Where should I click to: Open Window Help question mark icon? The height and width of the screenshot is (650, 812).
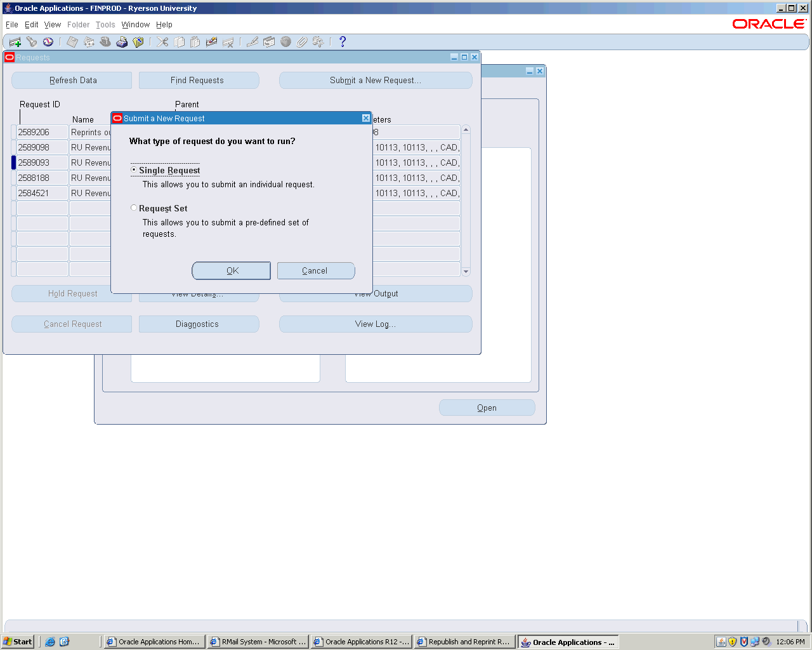(x=343, y=42)
